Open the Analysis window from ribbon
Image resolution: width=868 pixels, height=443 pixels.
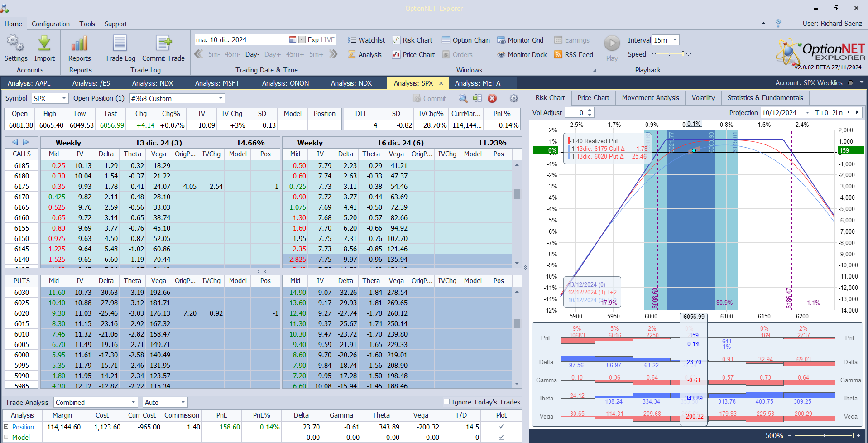(365, 55)
